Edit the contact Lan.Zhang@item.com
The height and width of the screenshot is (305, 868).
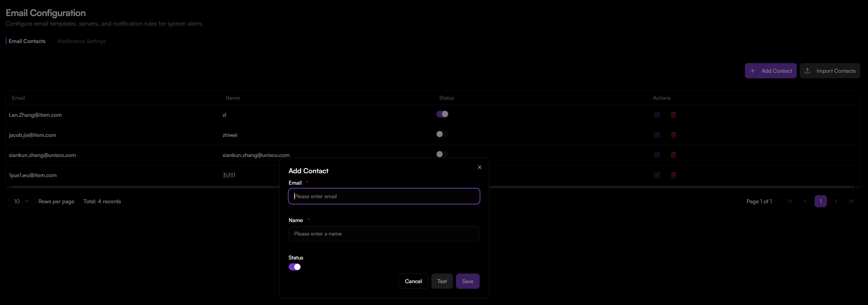[x=657, y=114]
